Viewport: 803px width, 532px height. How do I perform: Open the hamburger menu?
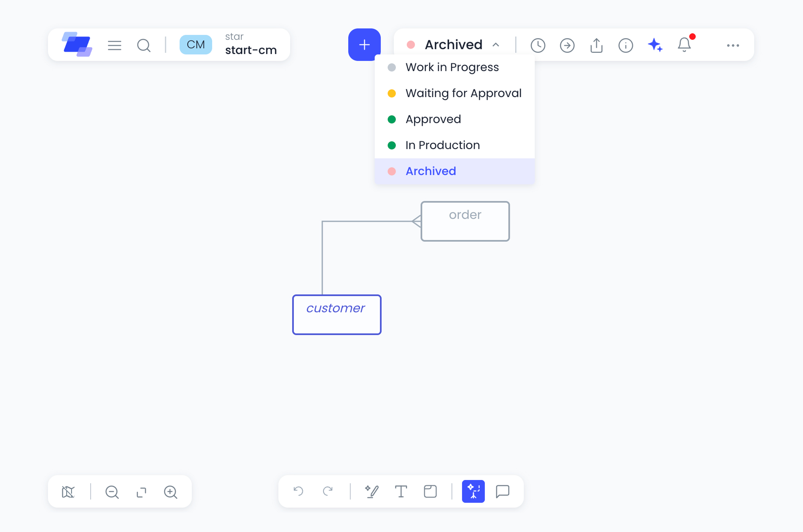coord(115,45)
